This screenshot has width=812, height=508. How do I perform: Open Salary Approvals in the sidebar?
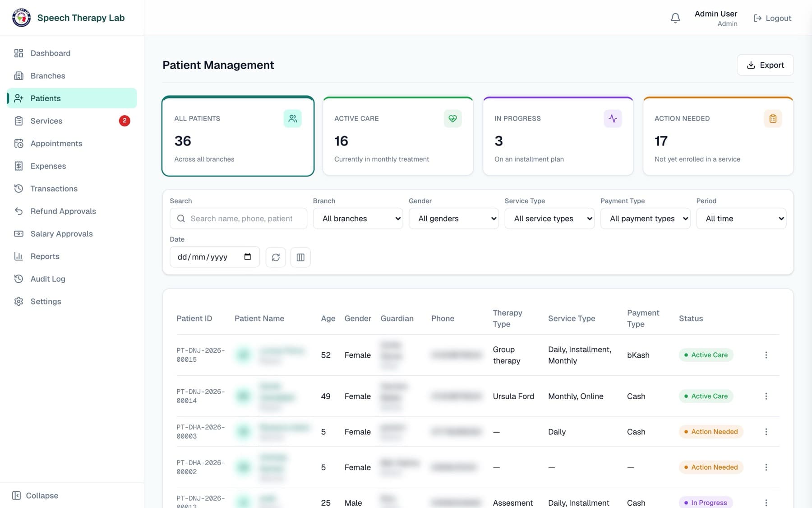(72, 233)
